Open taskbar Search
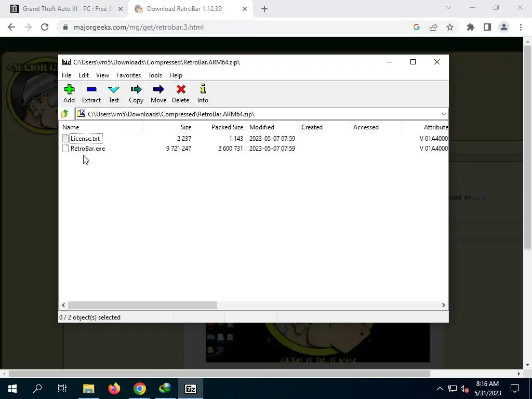532x399 pixels. click(37, 389)
